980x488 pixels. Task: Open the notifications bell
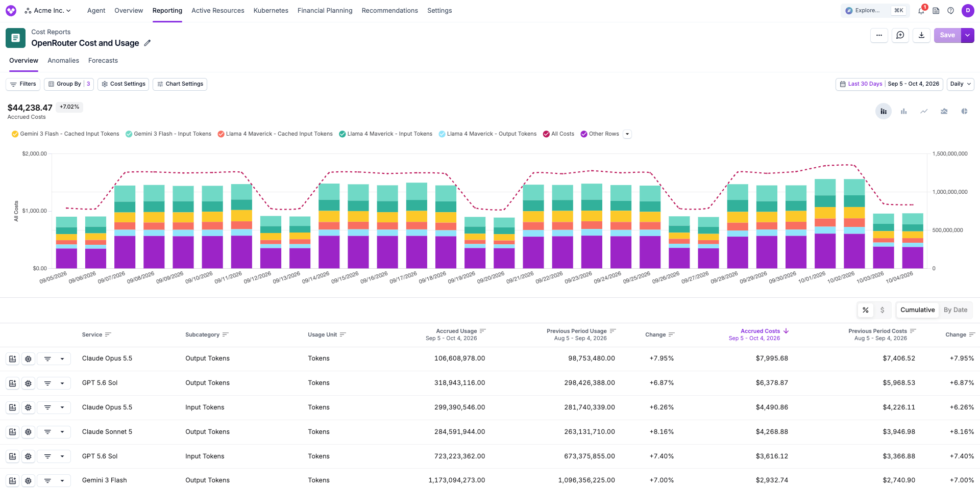[921, 11]
